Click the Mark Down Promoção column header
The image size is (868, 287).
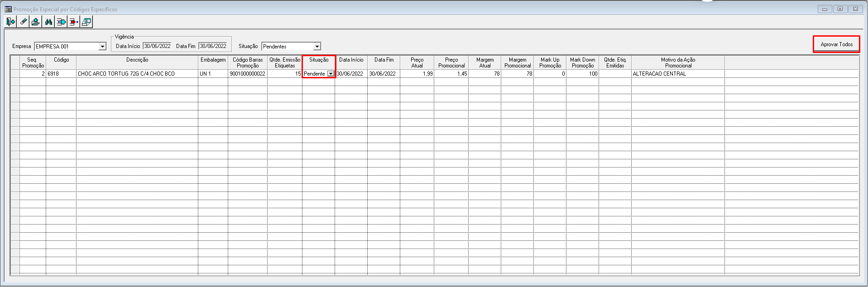tap(583, 62)
